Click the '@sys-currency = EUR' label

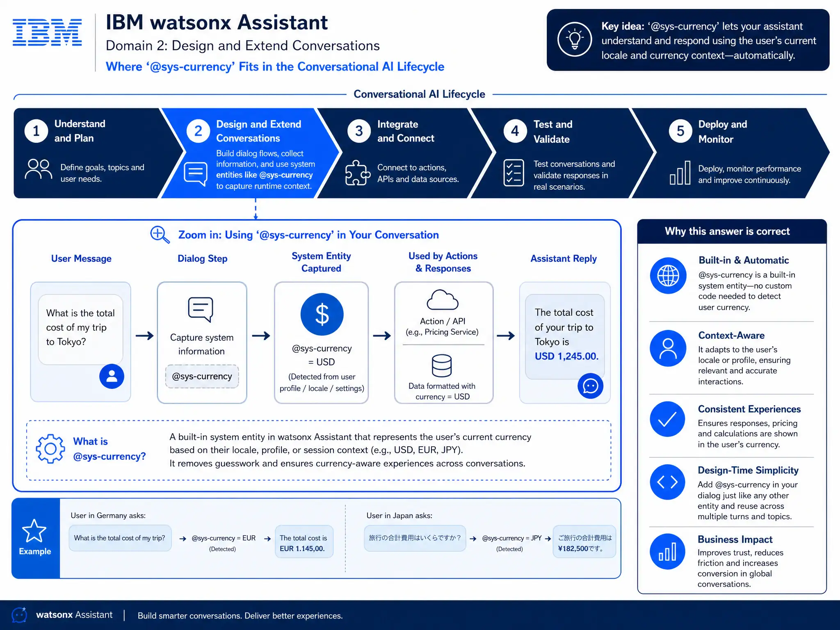(x=224, y=538)
